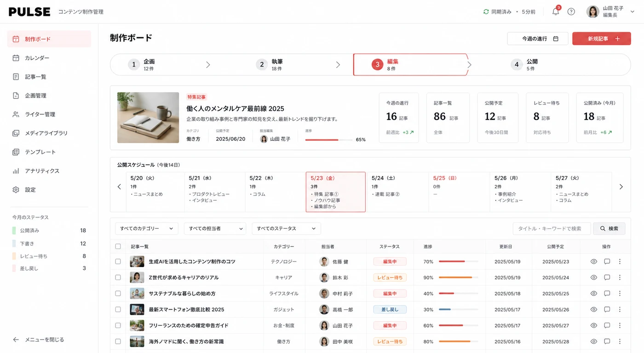644x353 pixels.
Task: Click the 70% progress bar in first row
Action: (458, 261)
